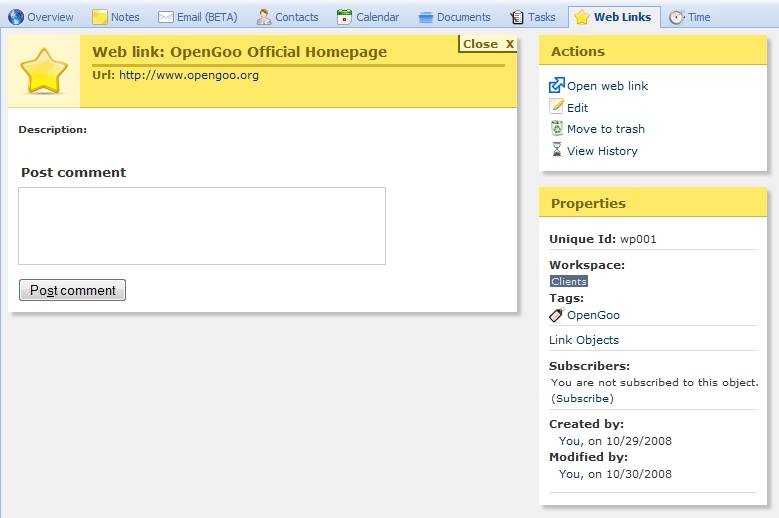Click the Unique Id value wp001
The height and width of the screenshot is (518, 779).
638,239
